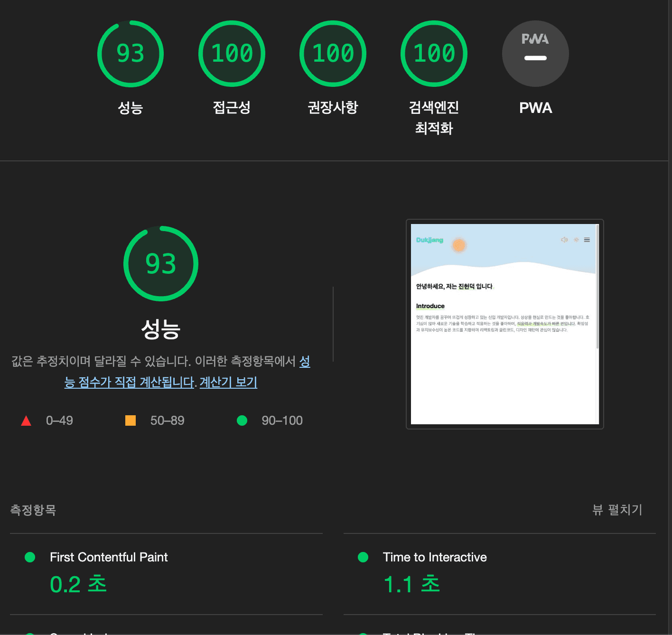Viewport: 672px width, 635px height.
Task: Jump to 권장사항 via its 100 gauge
Action: tap(333, 54)
